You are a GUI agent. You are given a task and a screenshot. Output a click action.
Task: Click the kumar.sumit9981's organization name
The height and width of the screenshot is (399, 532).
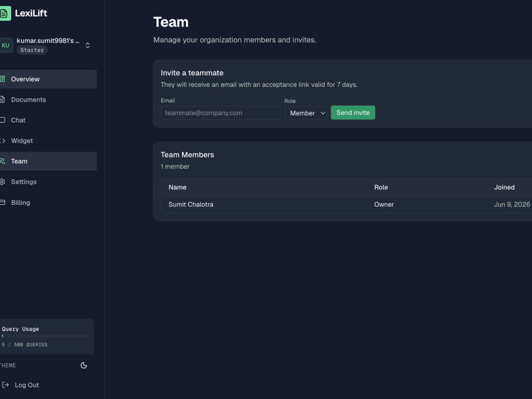click(48, 41)
